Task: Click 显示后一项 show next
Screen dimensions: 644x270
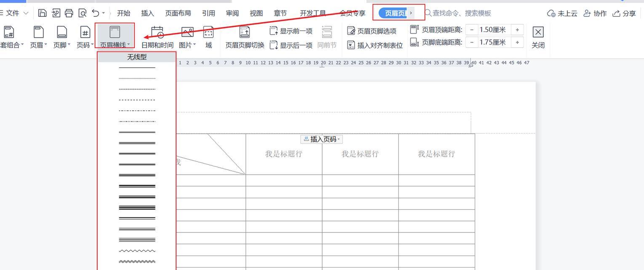Action: click(291, 45)
